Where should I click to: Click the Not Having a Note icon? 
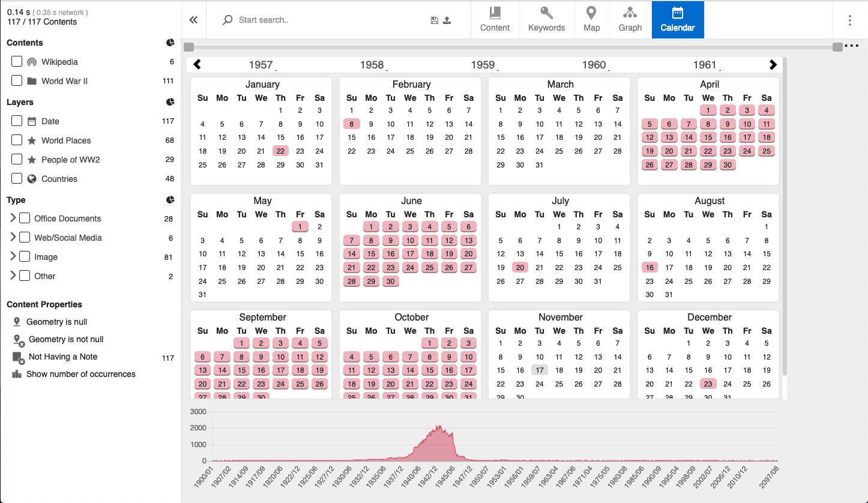(x=18, y=357)
